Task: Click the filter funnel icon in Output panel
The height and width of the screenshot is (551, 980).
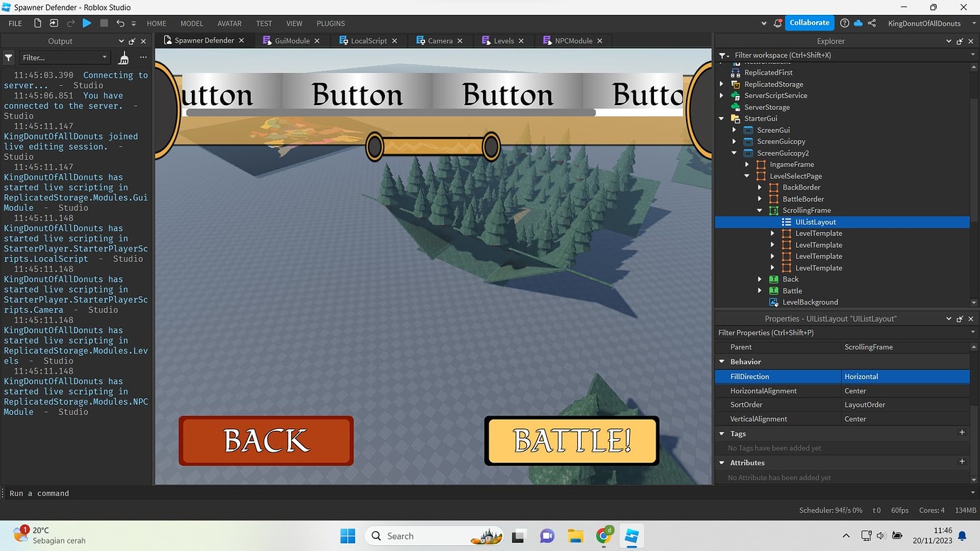Action: coord(8,58)
